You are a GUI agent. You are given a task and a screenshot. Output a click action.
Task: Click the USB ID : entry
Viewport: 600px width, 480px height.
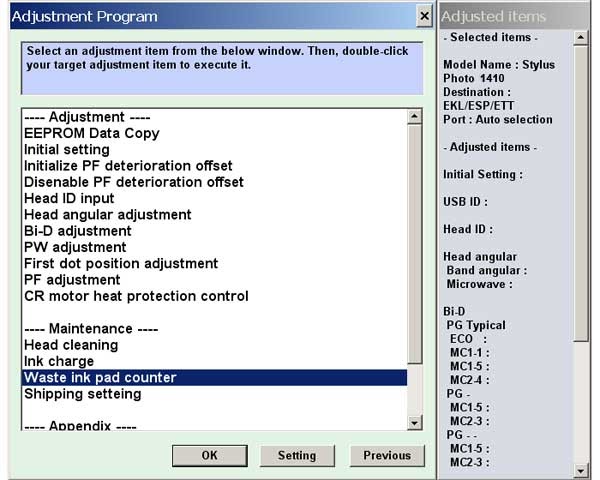tap(465, 202)
